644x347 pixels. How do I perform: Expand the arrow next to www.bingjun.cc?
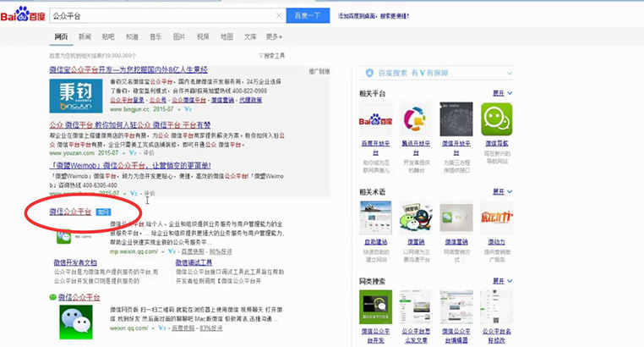pos(178,110)
